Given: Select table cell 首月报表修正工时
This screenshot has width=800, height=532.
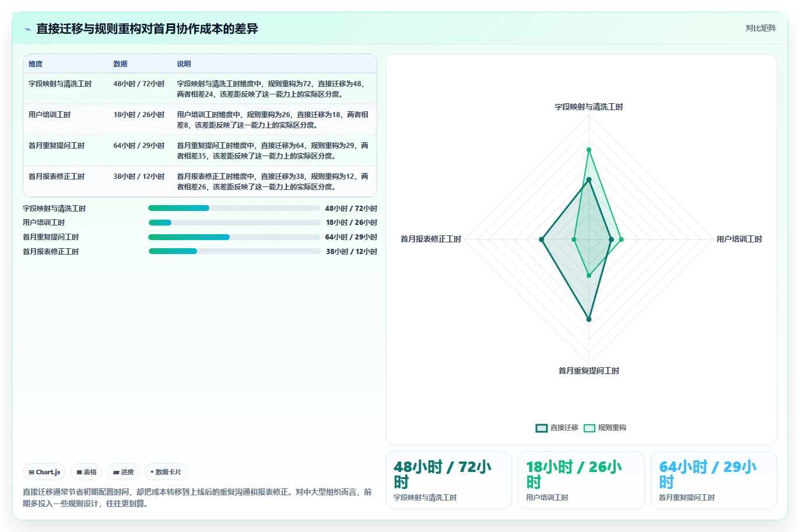Looking at the screenshot, I should coord(57,177).
